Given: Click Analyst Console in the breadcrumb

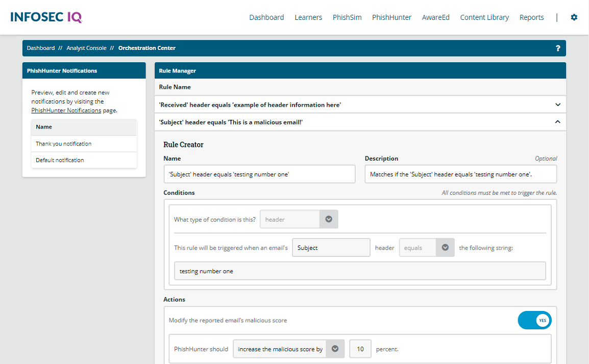Looking at the screenshot, I should pyautogui.click(x=86, y=48).
